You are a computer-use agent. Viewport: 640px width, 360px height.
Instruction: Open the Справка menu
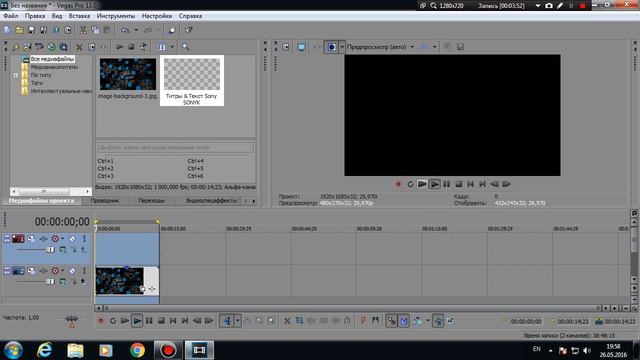tap(190, 16)
